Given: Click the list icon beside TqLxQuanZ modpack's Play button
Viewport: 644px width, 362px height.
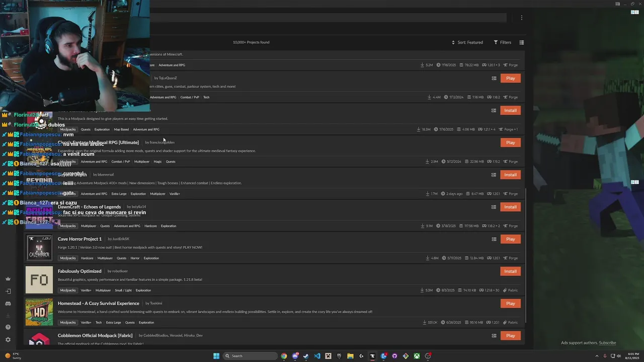Looking at the screenshot, I should point(494,78).
